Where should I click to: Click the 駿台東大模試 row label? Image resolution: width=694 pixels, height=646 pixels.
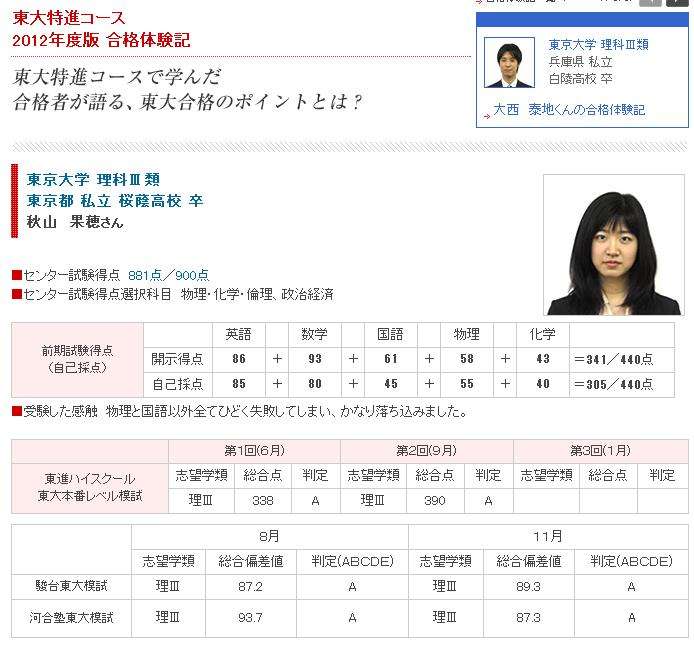pyautogui.click(x=71, y=586)
